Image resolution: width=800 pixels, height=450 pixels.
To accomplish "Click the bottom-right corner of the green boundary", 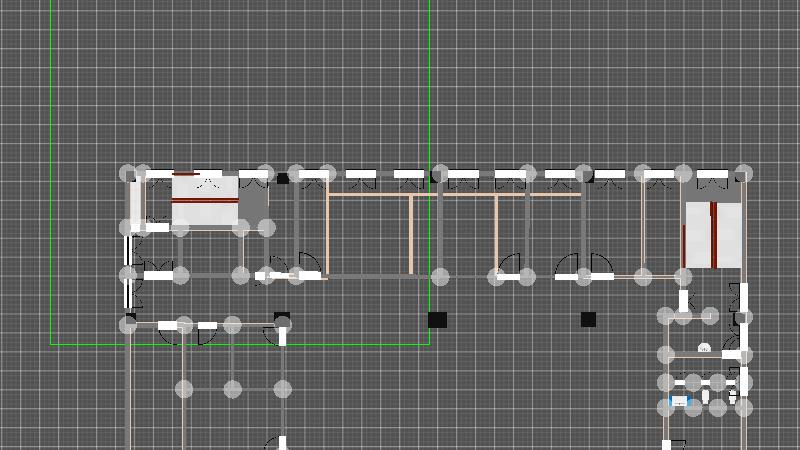I will click(x=429, y=345).
